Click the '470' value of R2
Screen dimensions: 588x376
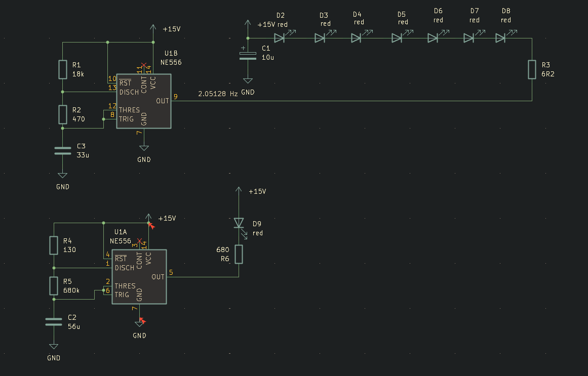[x=79, y=119]
